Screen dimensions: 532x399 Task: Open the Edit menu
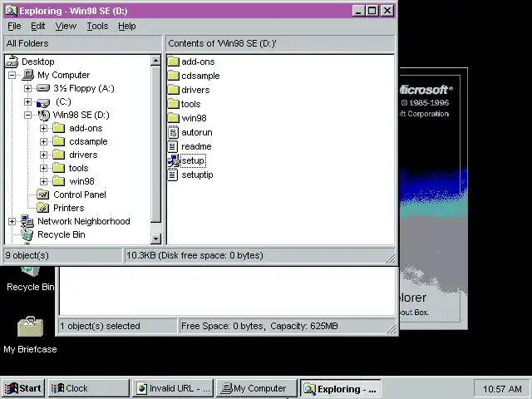click(x=37, y=26)
